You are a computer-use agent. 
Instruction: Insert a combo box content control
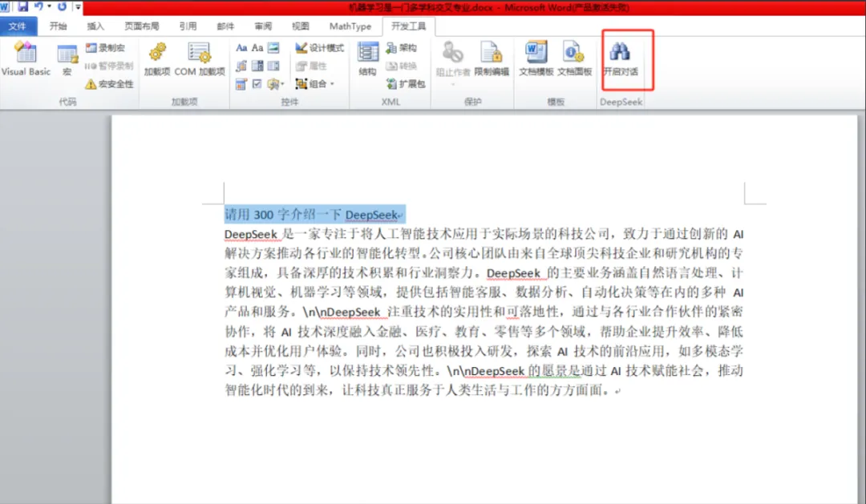coord(257,67)
